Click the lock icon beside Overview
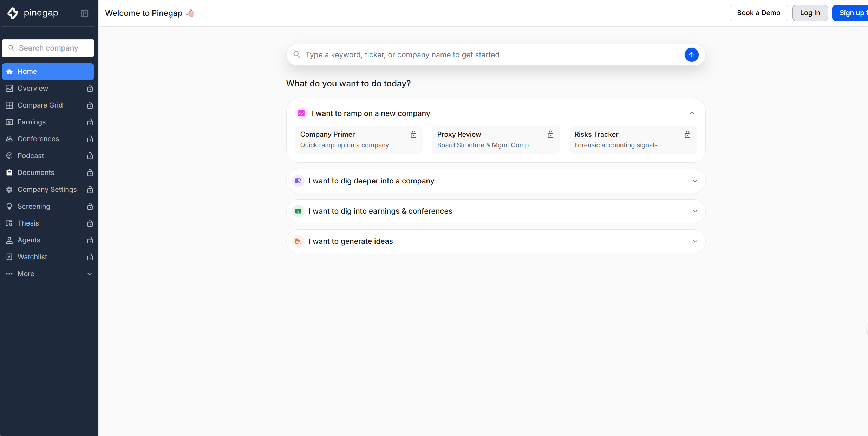 coord(90,89)
